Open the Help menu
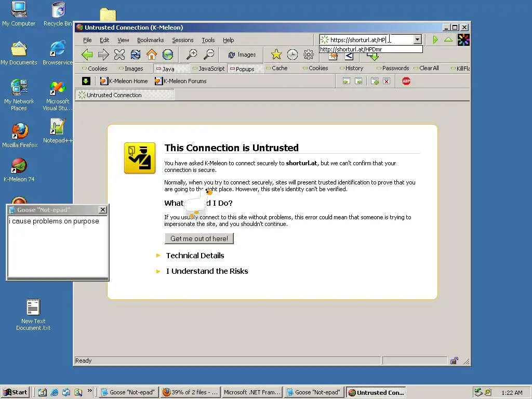The height and width of the screenshot is (399, 532). pyautogui.click(x=229, y=40)
